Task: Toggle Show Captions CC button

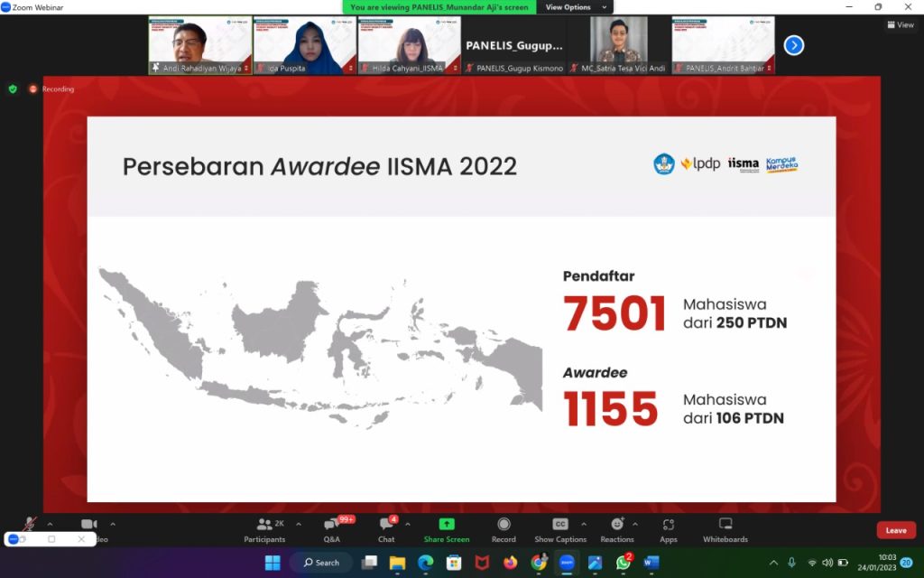Action: 560,529
